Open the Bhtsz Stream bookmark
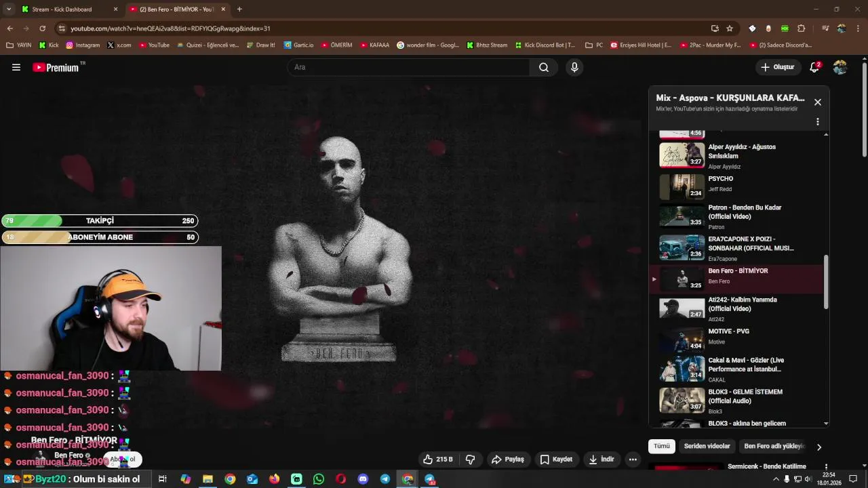 tap(486, 45)
